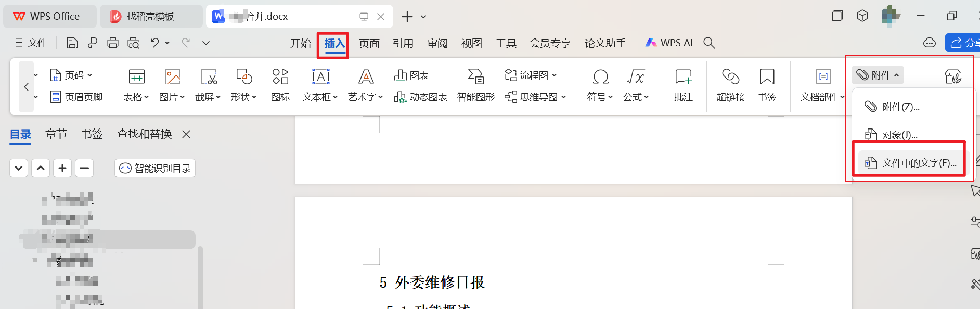Choose 附件(Z)... from the dropdown menu

click(x=909, y=107)
